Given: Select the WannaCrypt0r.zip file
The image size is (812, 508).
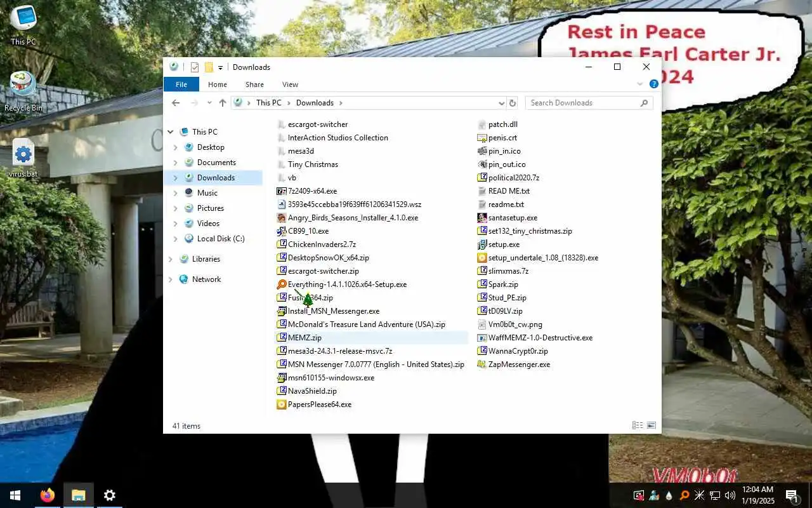Looking at the screenshot, I should [518, 351].
